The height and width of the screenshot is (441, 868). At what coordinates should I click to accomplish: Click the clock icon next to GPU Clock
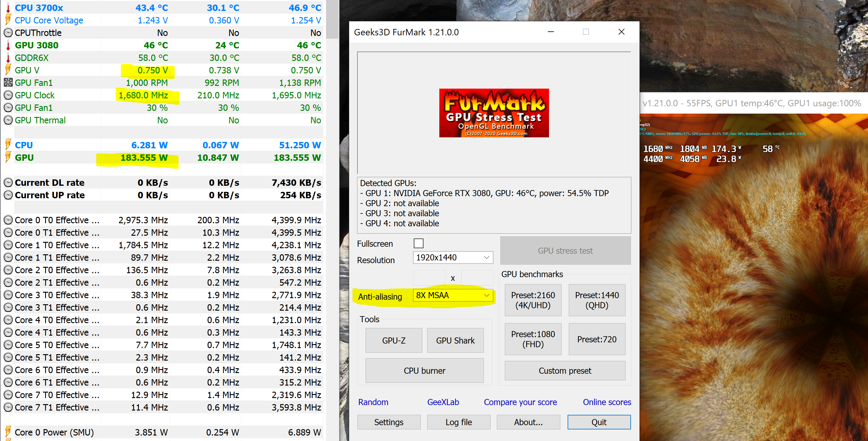8,95
